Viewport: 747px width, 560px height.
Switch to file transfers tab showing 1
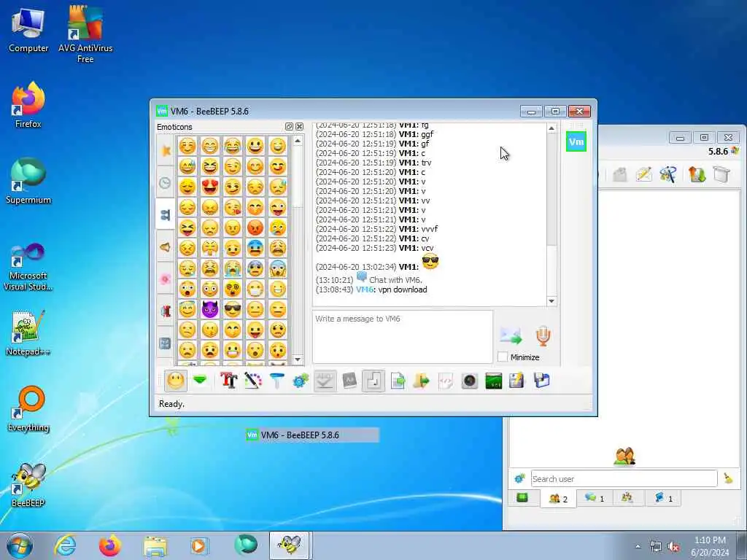pos(663,498)
